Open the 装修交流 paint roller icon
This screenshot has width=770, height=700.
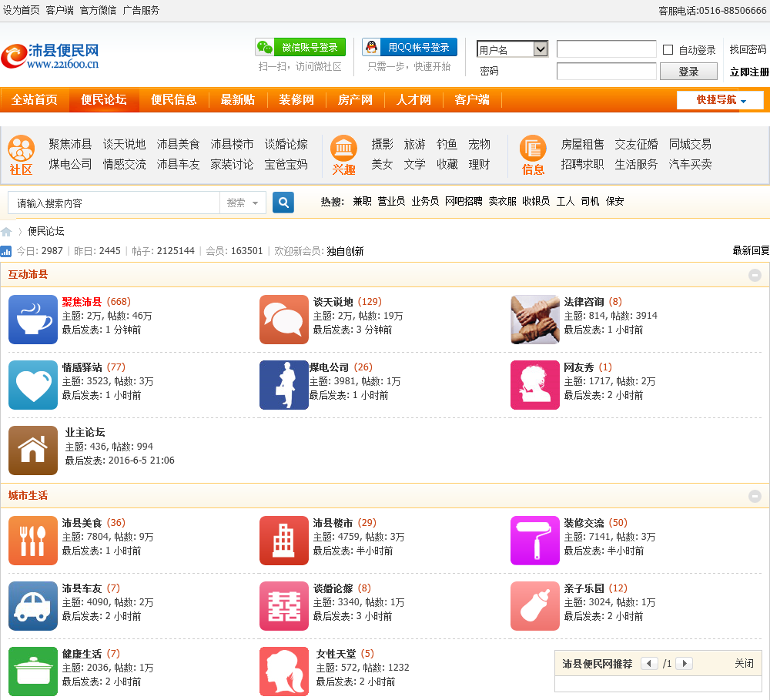pos(535,541)
